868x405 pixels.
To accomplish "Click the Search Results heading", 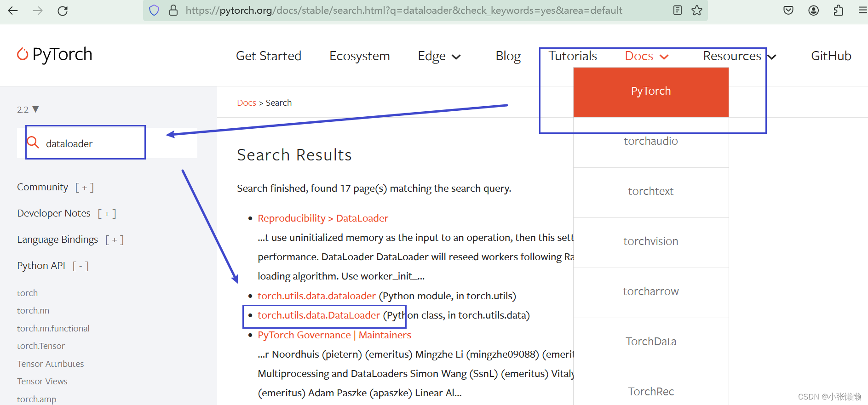I will point(294,155).
